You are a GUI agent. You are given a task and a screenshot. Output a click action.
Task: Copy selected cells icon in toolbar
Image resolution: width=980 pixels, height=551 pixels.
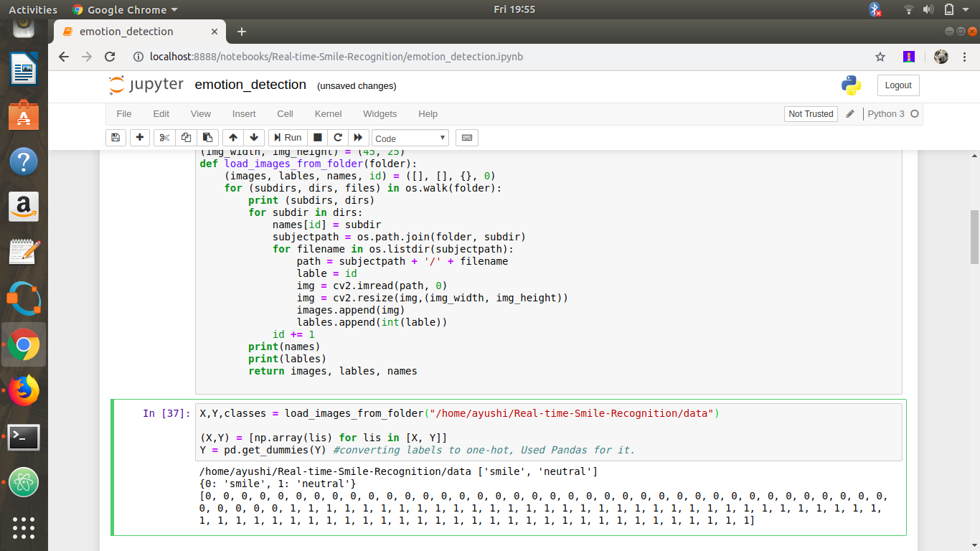pos(186,138)
